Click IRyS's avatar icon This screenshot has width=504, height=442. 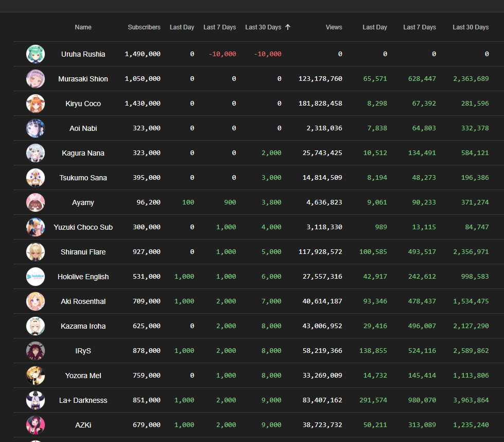[x=36, y=351]
